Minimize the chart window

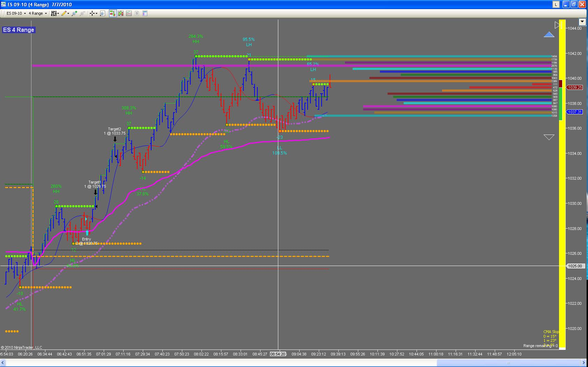(x=566, y=4)
